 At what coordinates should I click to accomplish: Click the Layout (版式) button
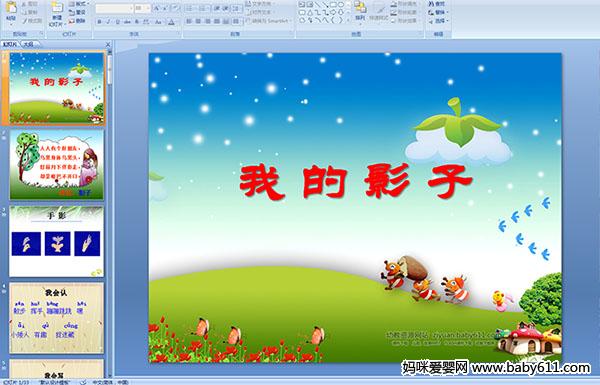[79, 4]
